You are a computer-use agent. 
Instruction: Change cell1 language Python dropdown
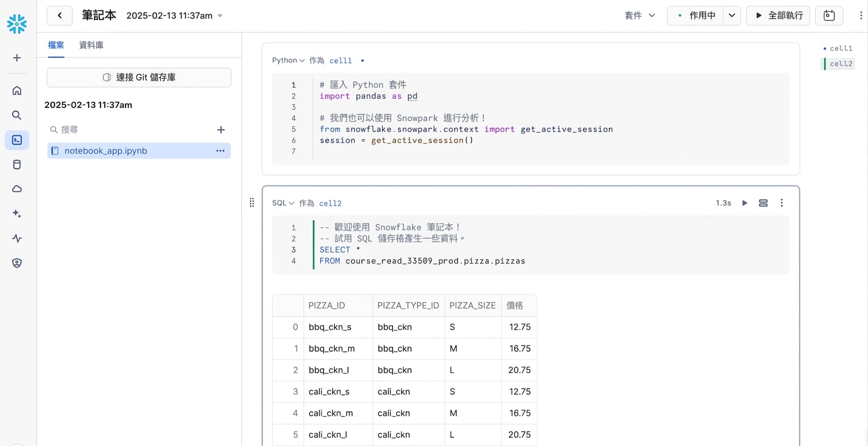[x=288, y=61]
